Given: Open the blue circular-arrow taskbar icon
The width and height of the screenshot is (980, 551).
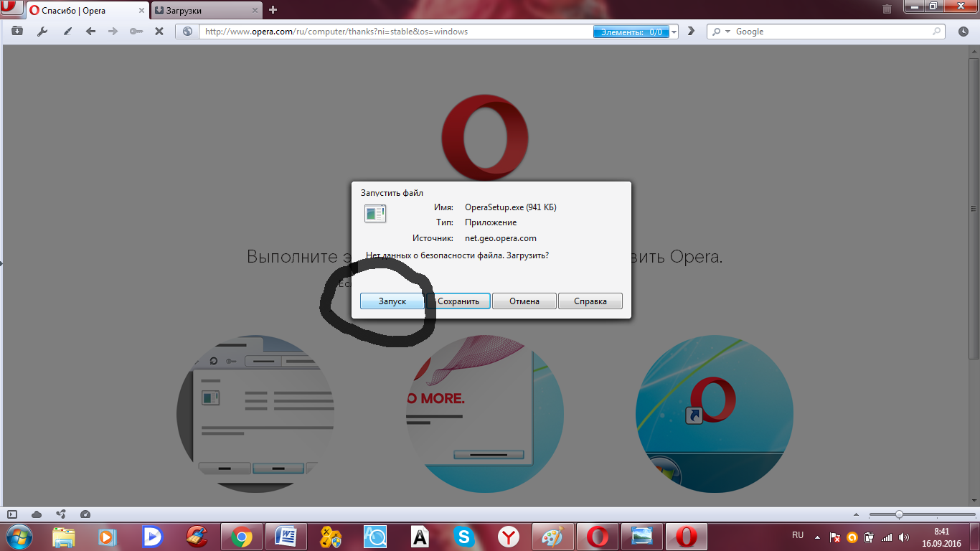Looking at the screenshot, I should click(x=375, y=536).
